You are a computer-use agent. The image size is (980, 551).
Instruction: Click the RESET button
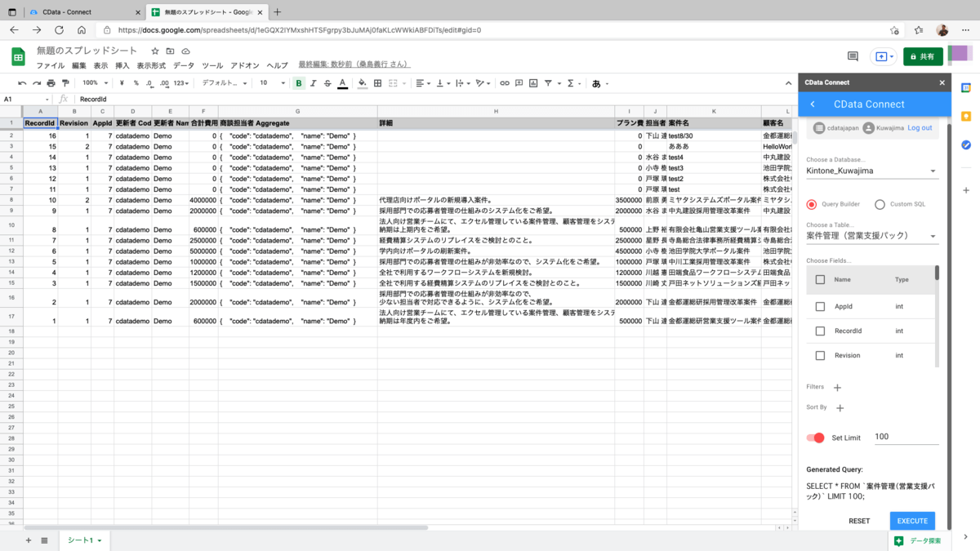tap(859, 521)
